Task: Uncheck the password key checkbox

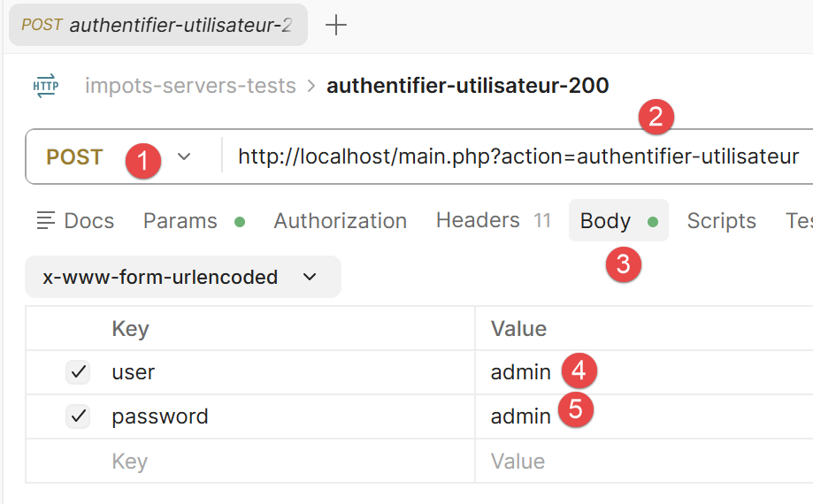Action: pyautogui.click(x=79, y=416)
